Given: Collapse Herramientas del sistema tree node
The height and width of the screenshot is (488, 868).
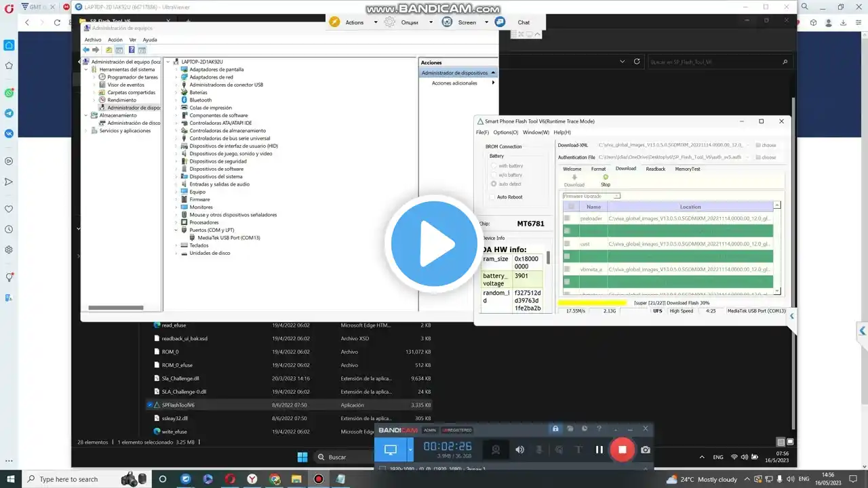Looking at the screenshot, I should (86, 69).
